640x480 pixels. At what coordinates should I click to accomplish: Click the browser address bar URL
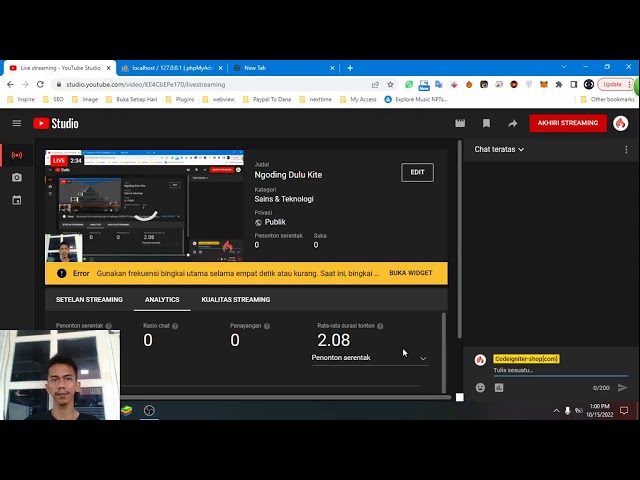(146, 84)
